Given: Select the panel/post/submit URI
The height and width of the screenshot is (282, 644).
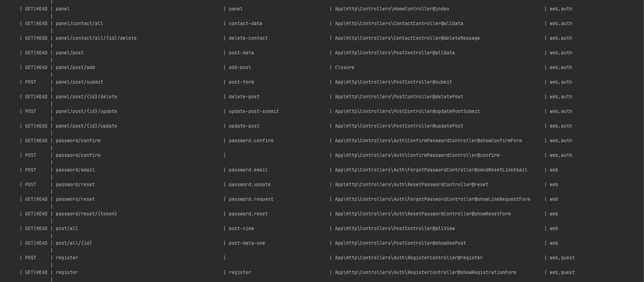Looking at the screenshot, I should pos(79,82).
